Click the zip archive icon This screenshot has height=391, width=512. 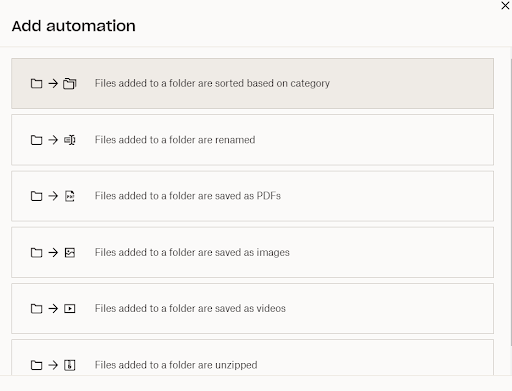coord(70,365)
